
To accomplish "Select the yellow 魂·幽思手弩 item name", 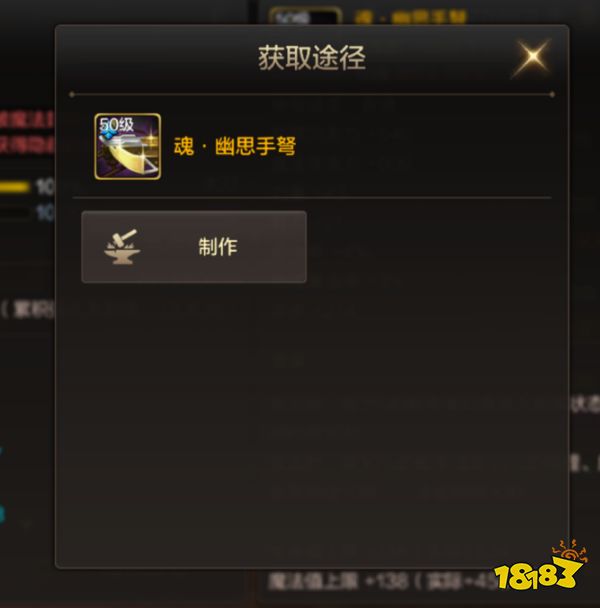I will (235, 146).
